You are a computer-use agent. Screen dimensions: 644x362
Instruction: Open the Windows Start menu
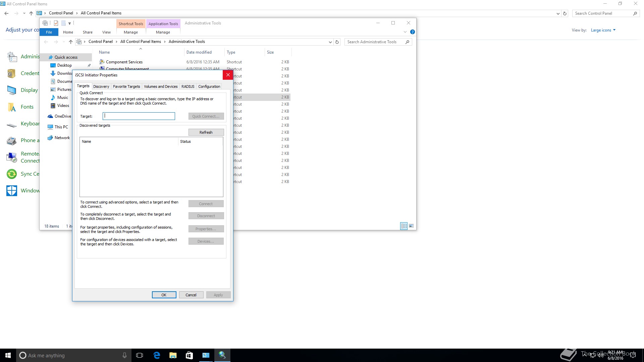click(8, 355)
